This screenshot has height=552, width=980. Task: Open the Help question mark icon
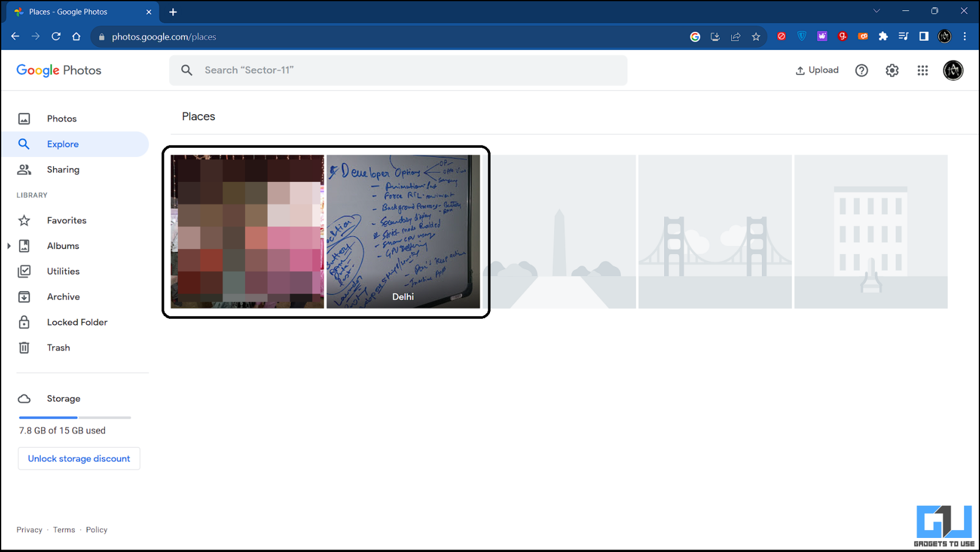[861, 70]
